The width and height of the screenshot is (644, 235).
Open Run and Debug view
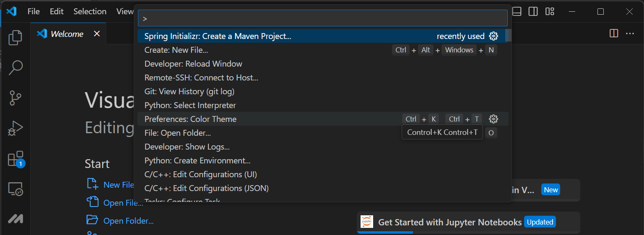(15, 129)
